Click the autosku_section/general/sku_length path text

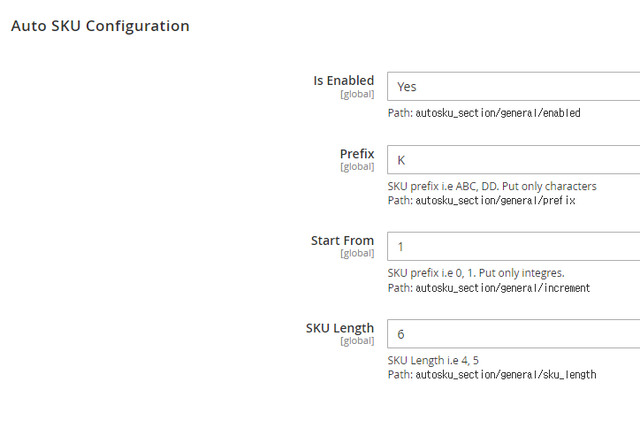point(506,374)
